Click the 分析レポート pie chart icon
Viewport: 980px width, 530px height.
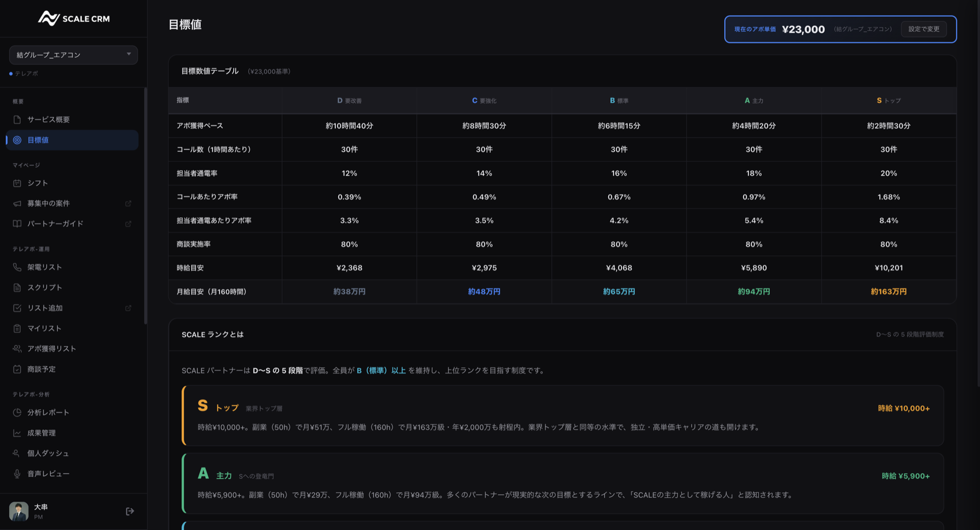click(17, 412)
